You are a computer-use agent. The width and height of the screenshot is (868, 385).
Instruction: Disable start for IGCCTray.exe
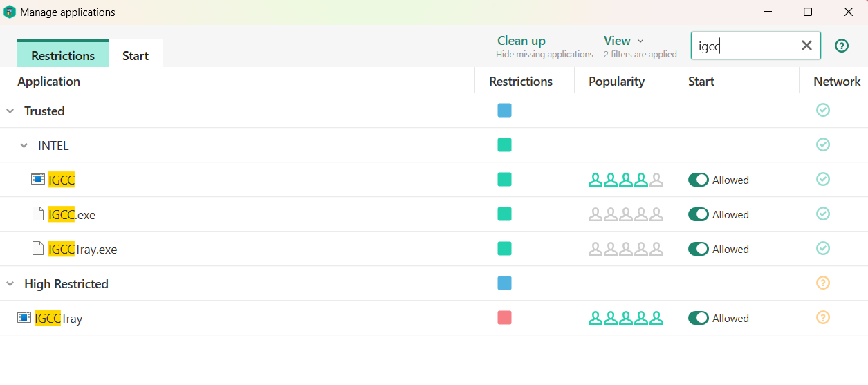(x=698, y=249)
